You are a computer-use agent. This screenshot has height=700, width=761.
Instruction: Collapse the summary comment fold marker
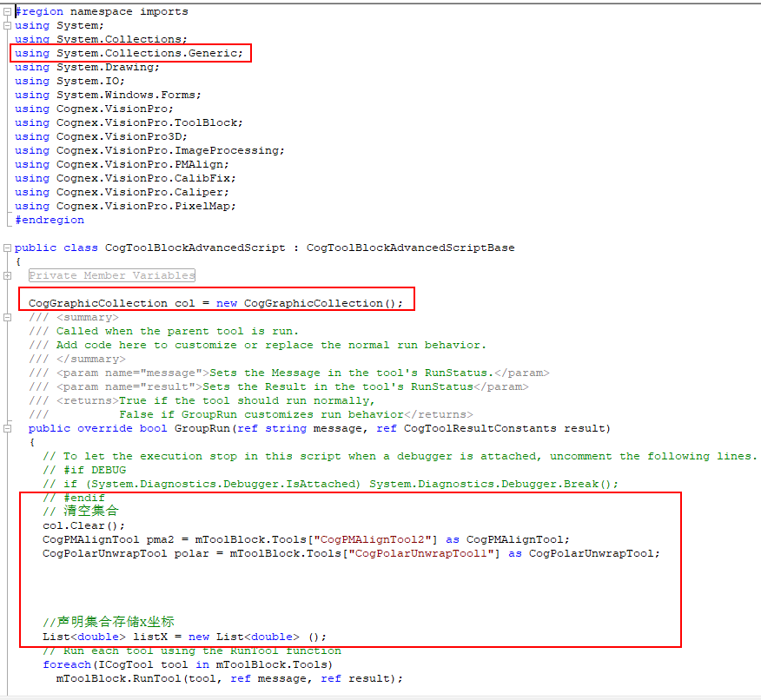click(x=7, y=317)
